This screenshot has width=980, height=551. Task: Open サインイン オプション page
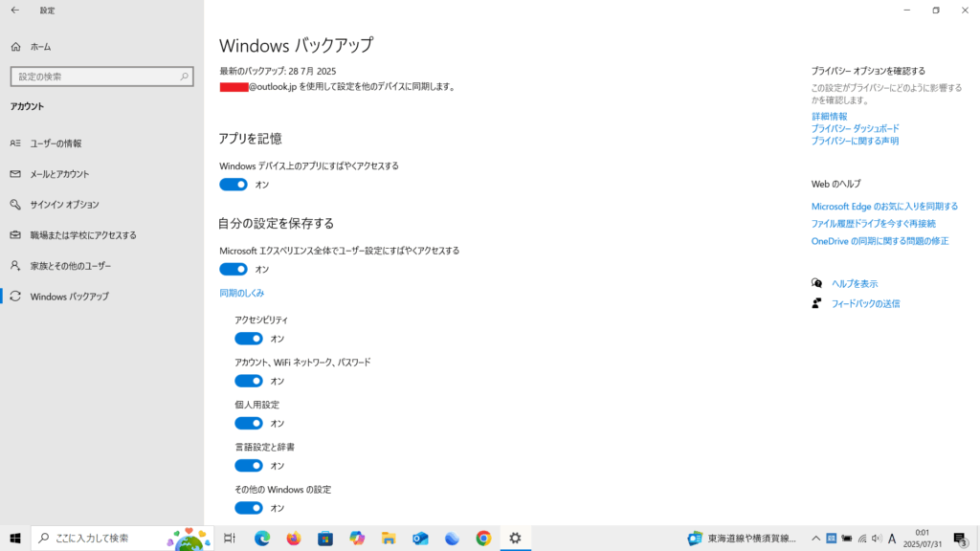click(x=64, y=205)
